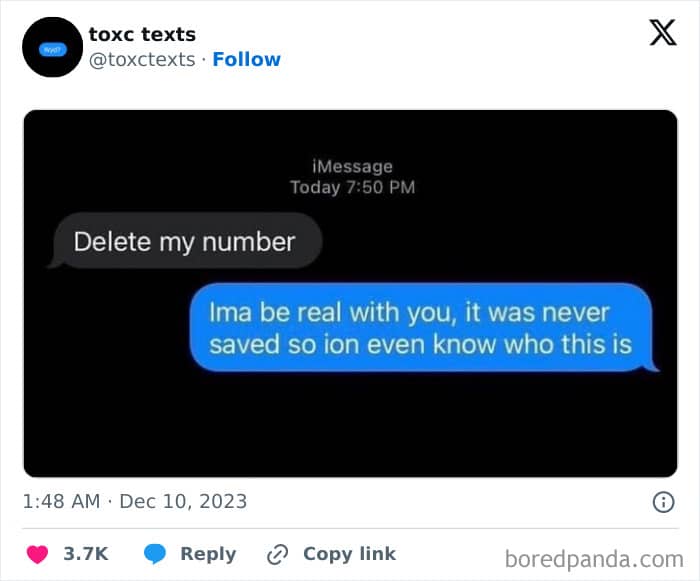Screen dimensions: 700x581
Task: Click the 1:48 AM tweet time
Action: pyautogui.click(x=61, y=501)
